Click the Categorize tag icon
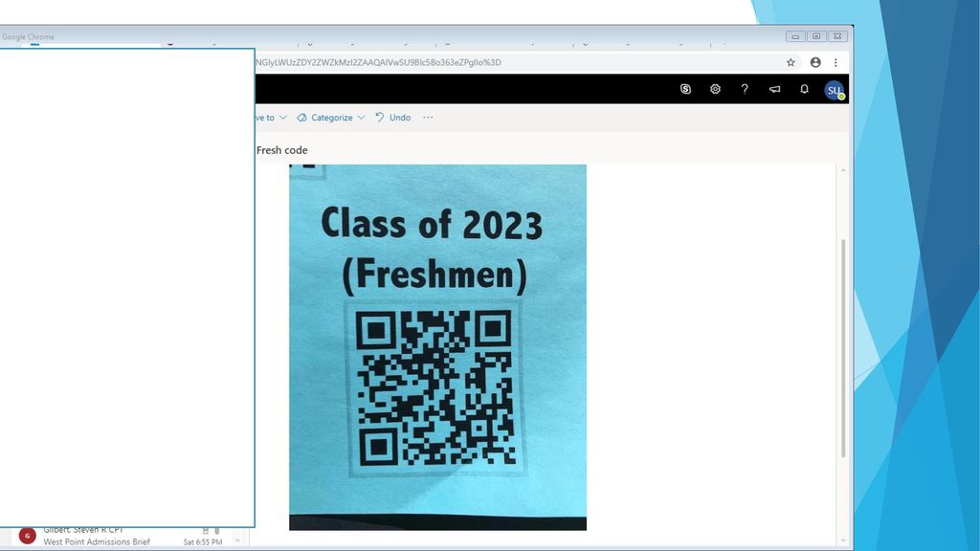This screenshot has height=551, width=980. (301, 118)
